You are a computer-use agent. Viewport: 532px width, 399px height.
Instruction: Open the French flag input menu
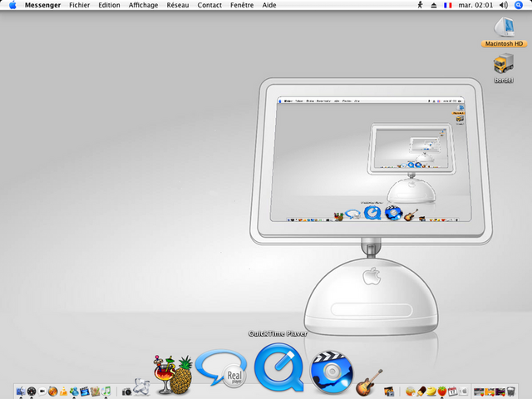448,5
